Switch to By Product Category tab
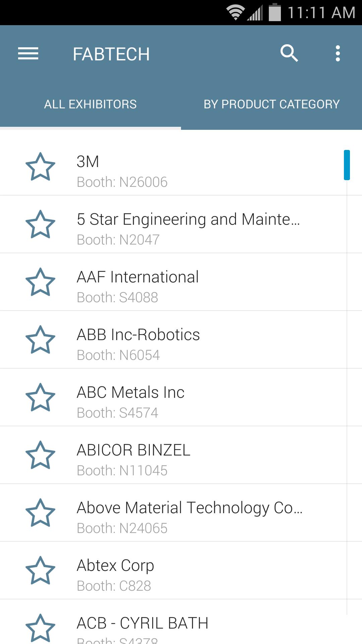This screenshot has width=362, height=644. click(x=271, y=104)
